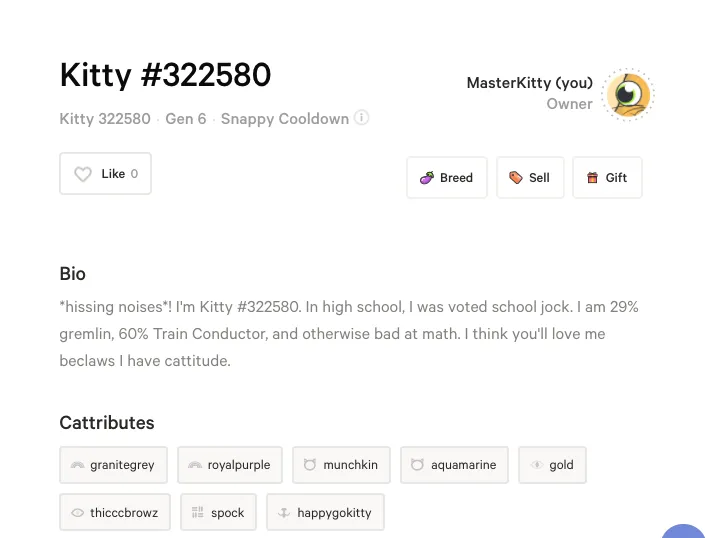Click the Like count number

[134, 174]
